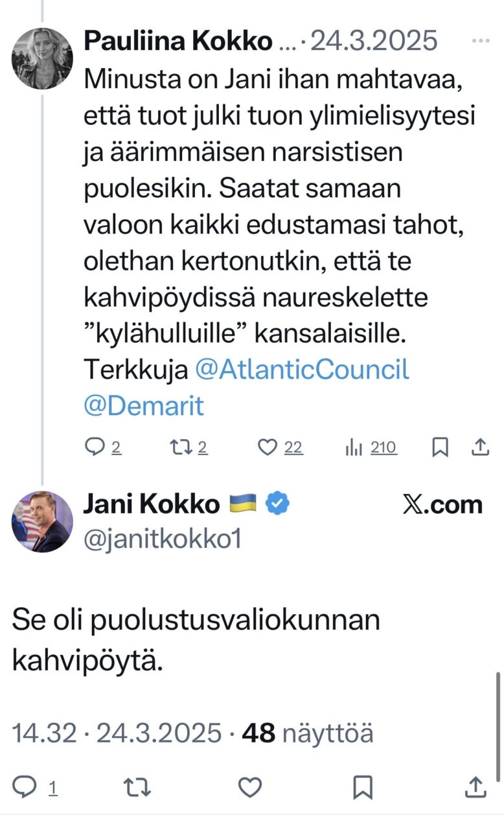The image size is (504, 830).
Task: Open Jani Kokko's profile picture
Action: 42,521
